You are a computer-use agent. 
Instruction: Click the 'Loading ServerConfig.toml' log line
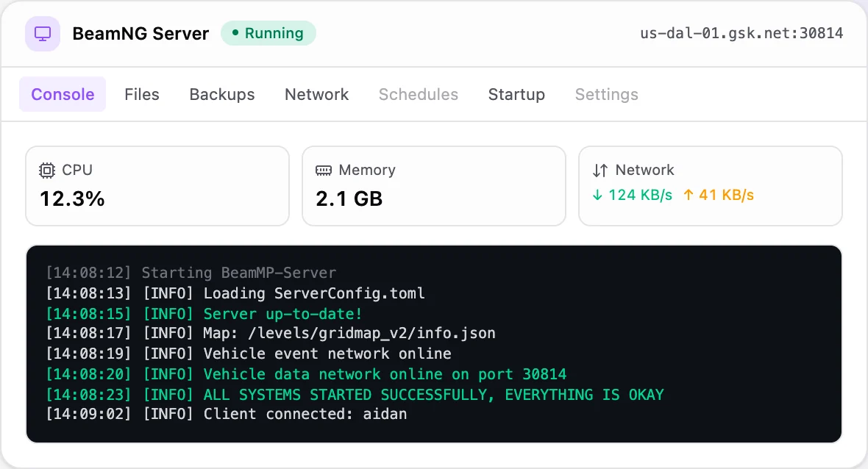point(235,293)
